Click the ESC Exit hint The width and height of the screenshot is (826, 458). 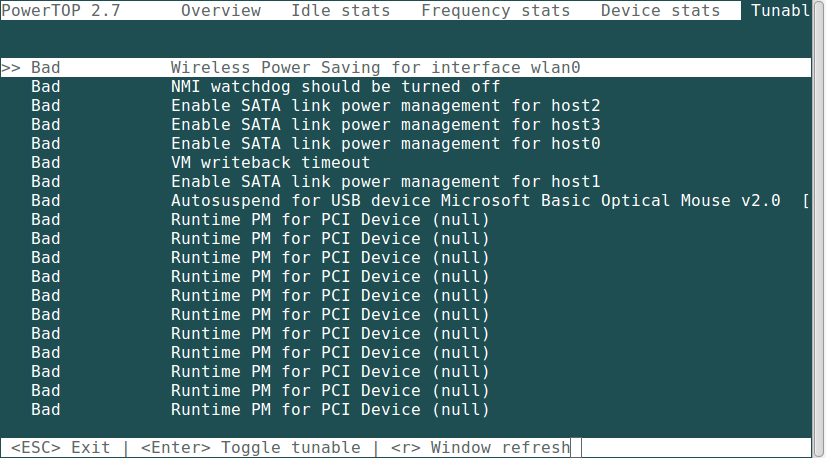pos(60,447)
